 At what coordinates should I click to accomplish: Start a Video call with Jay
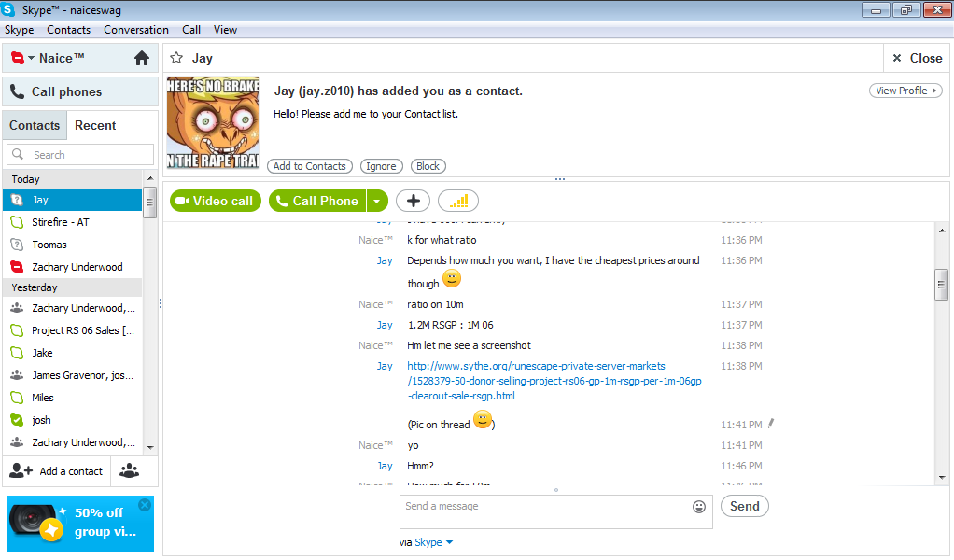pos(216,202)
